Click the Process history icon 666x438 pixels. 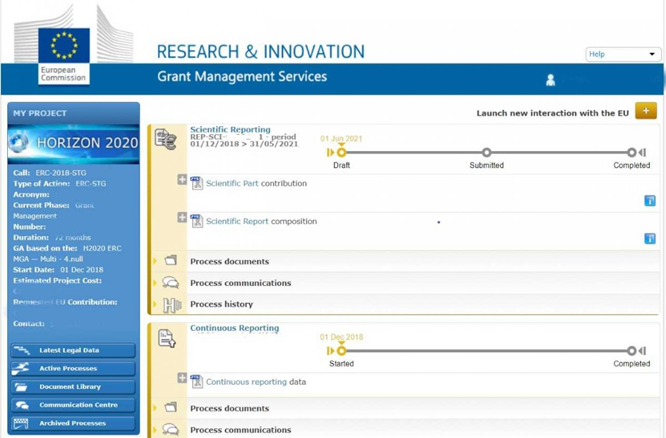point(172,305)
